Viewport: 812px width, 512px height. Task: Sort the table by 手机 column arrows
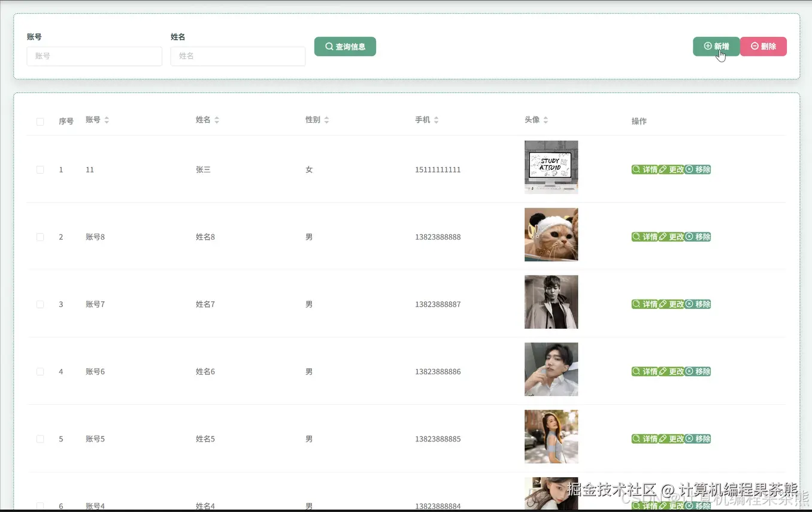pyautogui.click(x=436, y=120)
